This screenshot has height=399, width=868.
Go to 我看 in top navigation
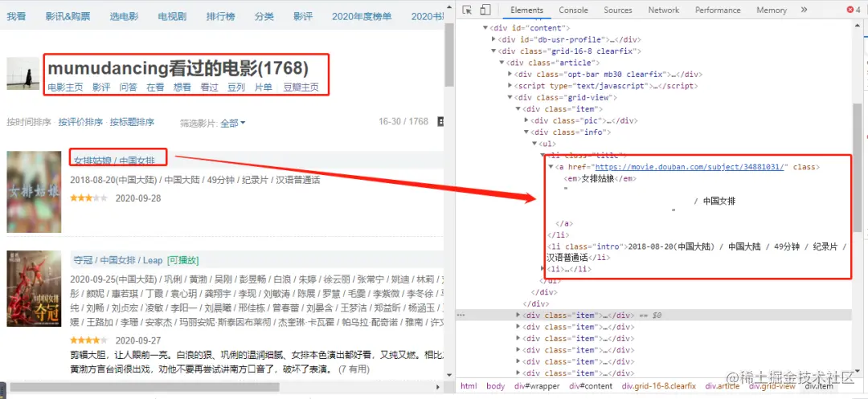point(16,16)
